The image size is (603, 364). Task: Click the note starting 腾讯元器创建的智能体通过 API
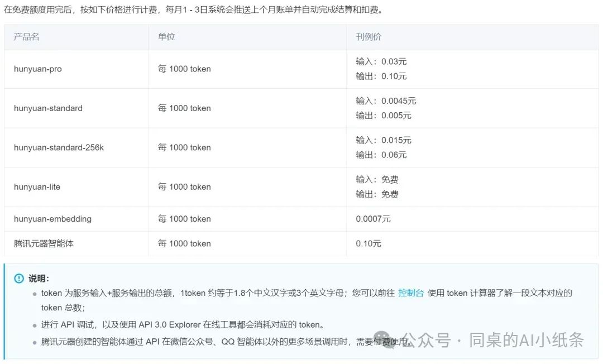[227, 341]
